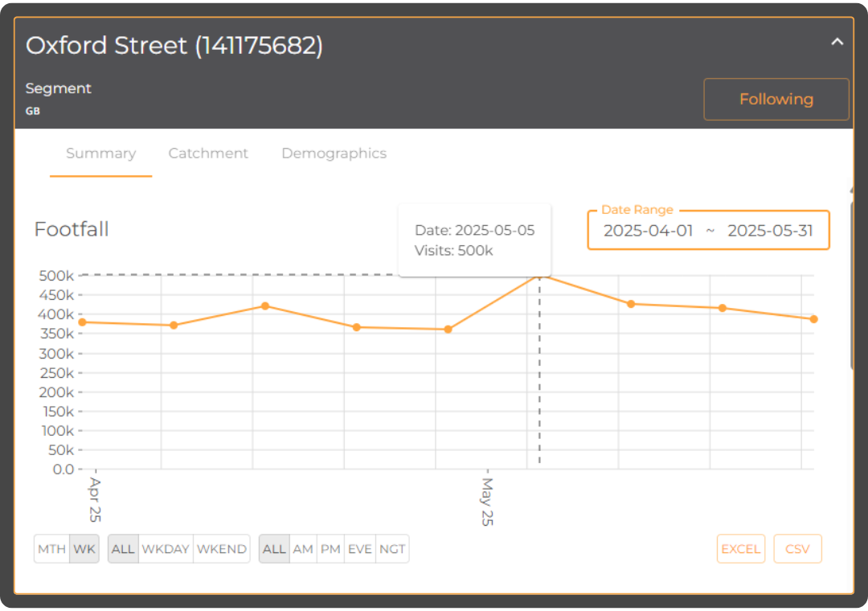Export data with the EXCEL button

point(741,549)
